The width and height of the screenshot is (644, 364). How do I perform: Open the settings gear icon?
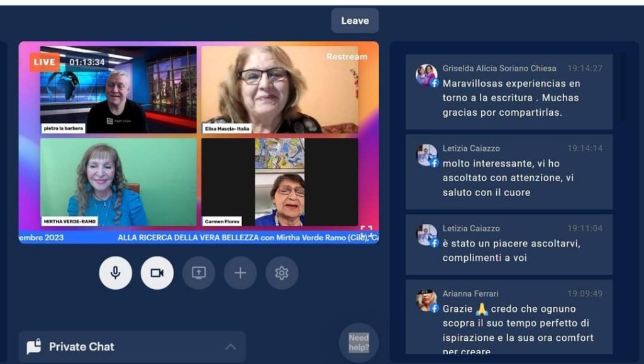click(282, 273)
